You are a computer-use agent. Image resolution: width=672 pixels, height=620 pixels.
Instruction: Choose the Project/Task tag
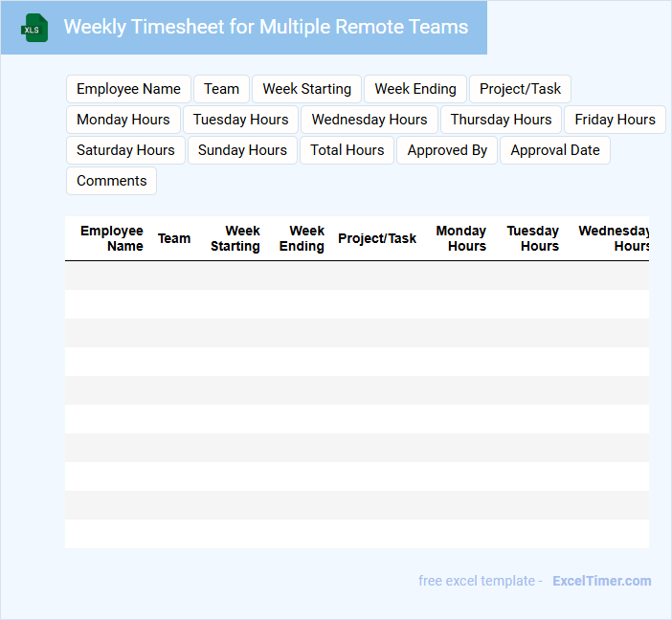pyautogui.click(x=520, y=89)
